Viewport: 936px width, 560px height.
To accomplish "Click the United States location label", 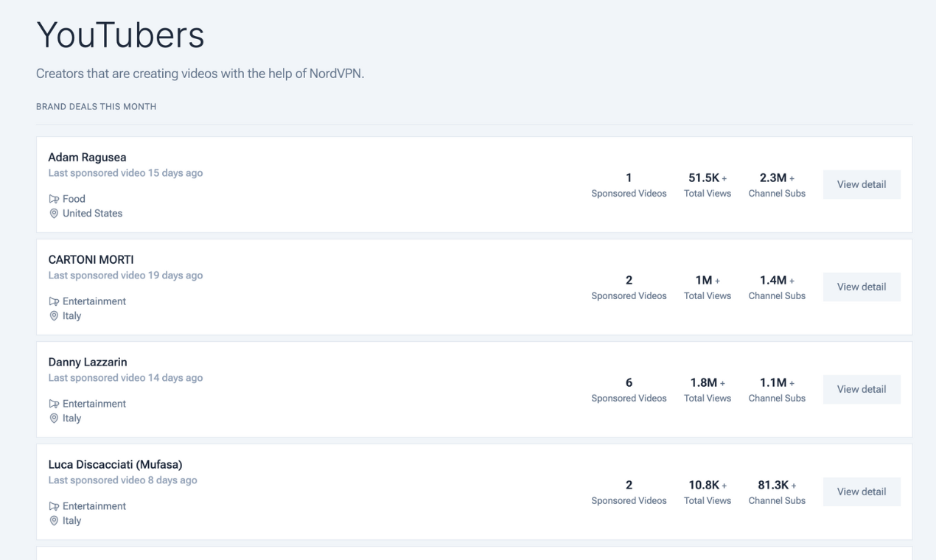I will pos(92,214).
